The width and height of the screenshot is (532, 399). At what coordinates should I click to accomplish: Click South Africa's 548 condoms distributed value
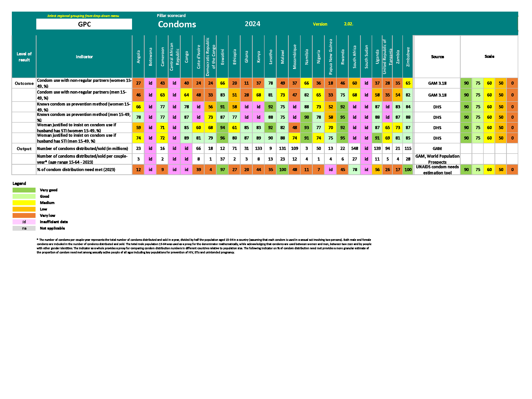pos(355,148)
